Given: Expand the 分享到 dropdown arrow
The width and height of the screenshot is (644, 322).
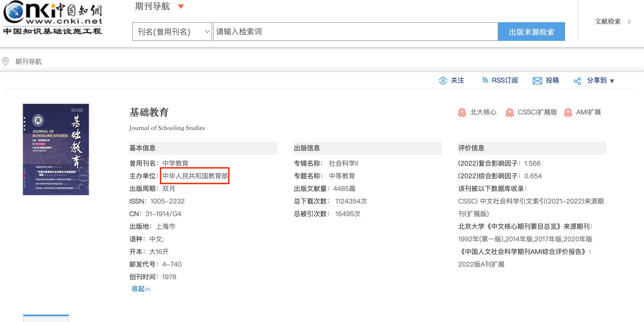Looking at the screenshot, I should coord(612,81).
